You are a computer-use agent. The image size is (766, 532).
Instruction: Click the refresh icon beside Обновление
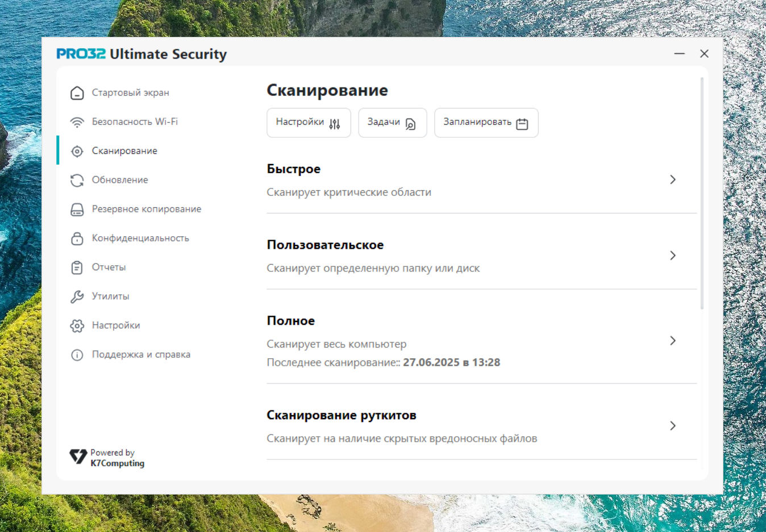coord(77,180)
